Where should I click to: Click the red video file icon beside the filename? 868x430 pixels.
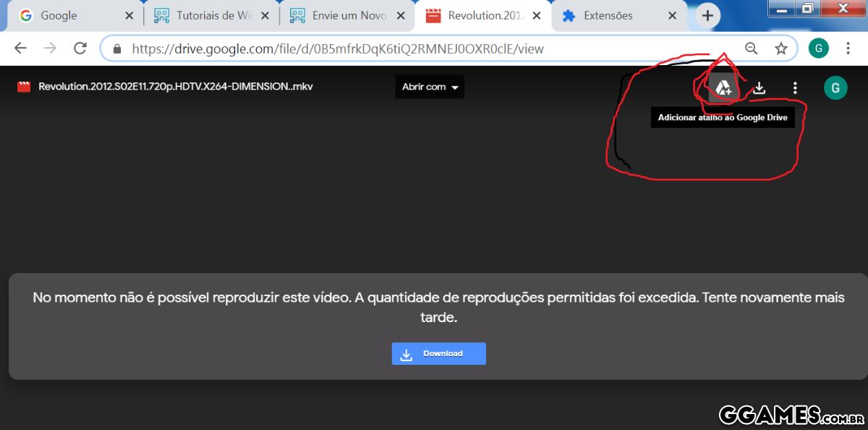[24, 87]
